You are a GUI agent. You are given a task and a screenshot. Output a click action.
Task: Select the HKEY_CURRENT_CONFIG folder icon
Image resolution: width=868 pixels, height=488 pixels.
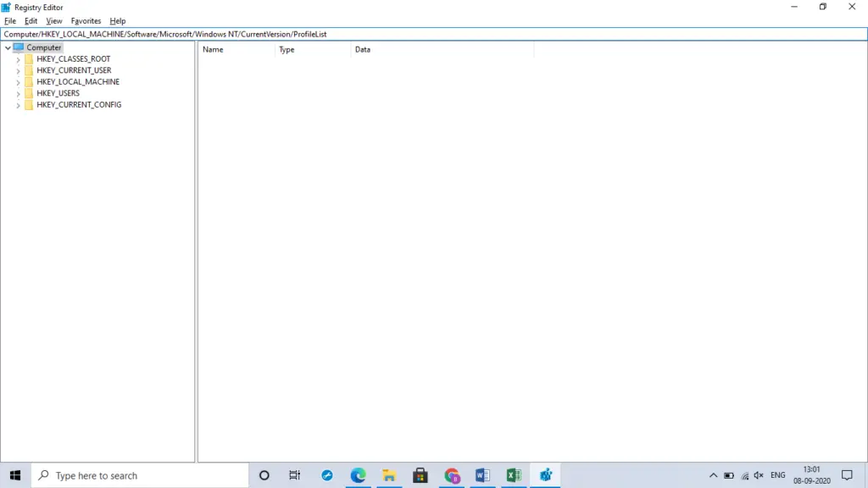29,104
